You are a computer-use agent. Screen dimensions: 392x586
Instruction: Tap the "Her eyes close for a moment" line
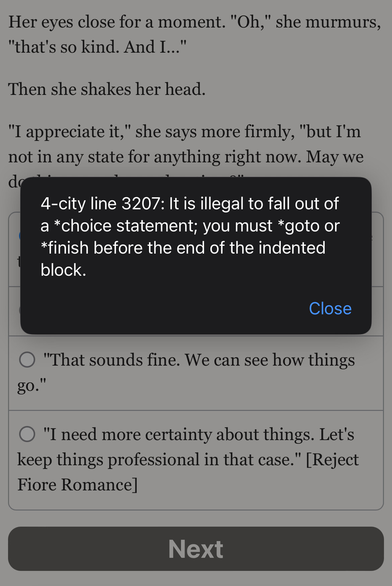(117, 22)
